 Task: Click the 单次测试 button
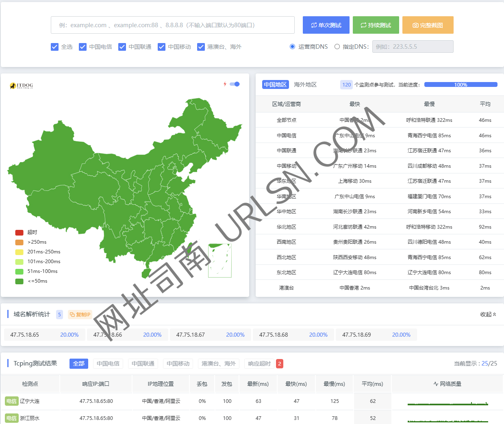coord(326,25)
